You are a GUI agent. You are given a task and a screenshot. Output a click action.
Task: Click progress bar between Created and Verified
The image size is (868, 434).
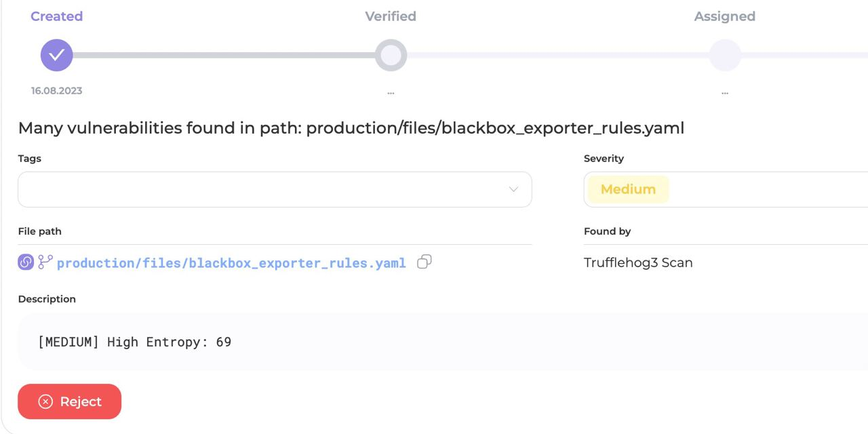click(x=224, y=55)
